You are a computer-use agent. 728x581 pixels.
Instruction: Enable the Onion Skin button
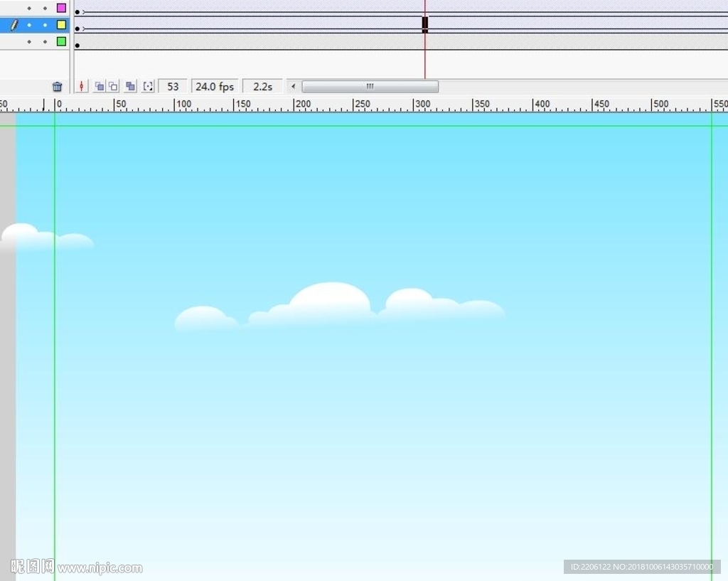(99, 86)
